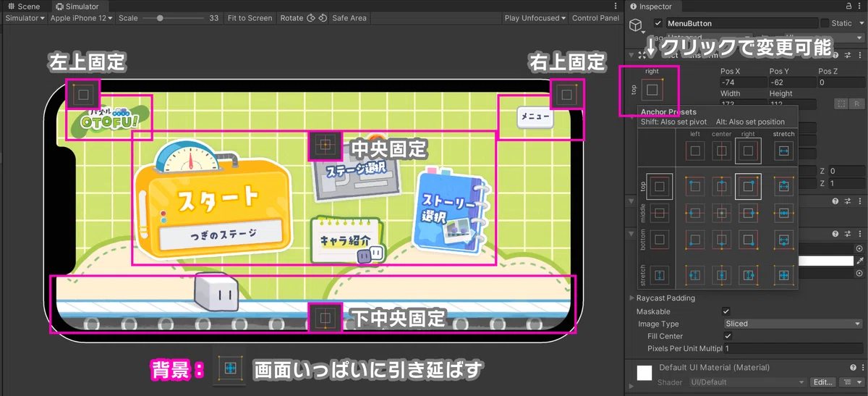Uncheck the Maskable checkbox
868x396 pixels.
pyautogui.click(x=727, y=312)
